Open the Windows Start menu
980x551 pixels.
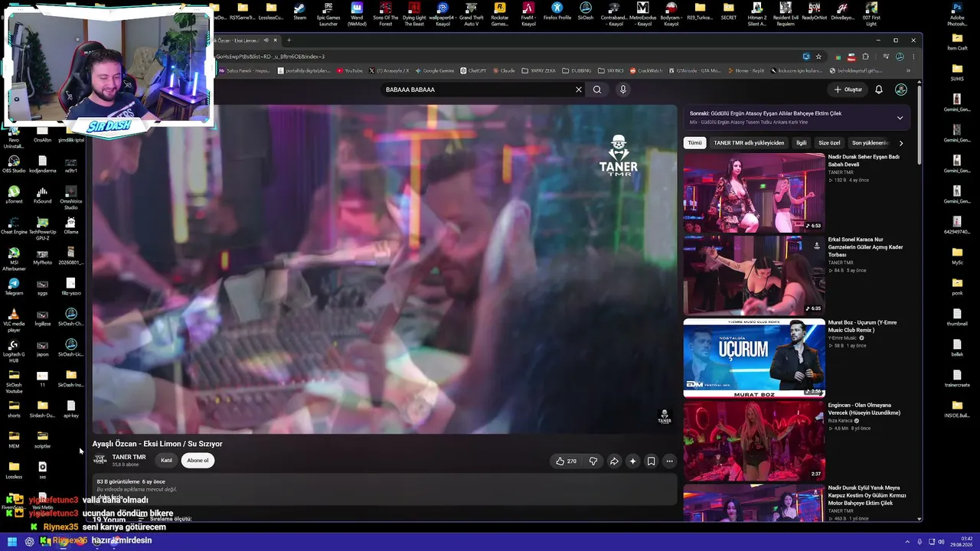click(x=12, y=542)
